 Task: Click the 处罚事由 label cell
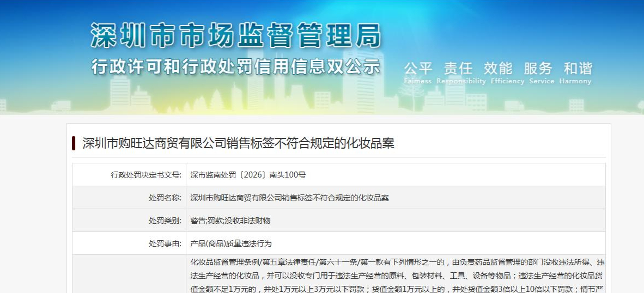point(129,243)
